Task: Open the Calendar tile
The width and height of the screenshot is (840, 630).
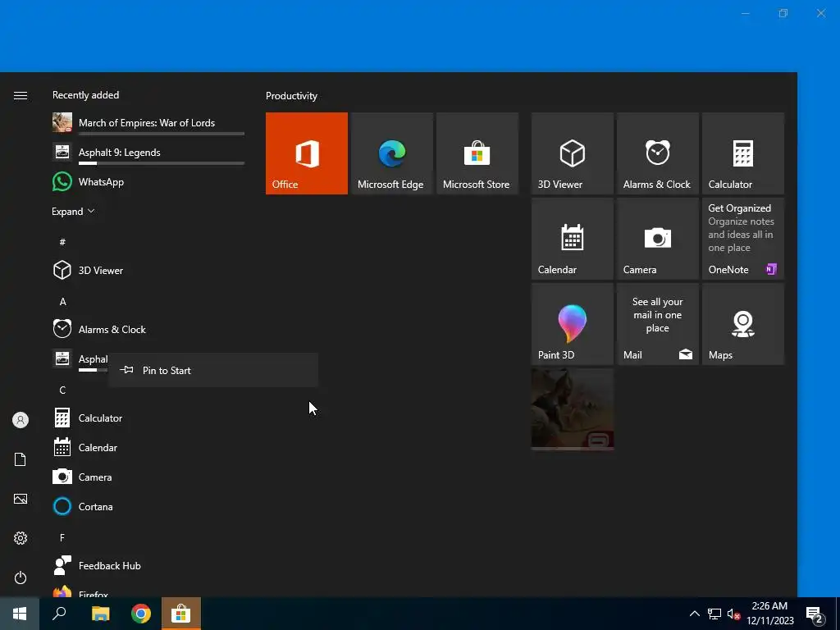Action: tap(572, 239)
